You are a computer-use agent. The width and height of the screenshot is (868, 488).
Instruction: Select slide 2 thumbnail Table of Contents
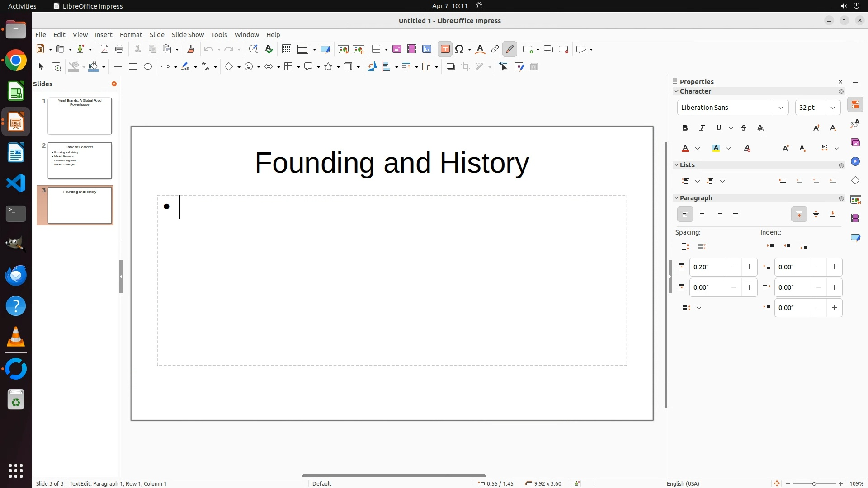click(80, 160)
